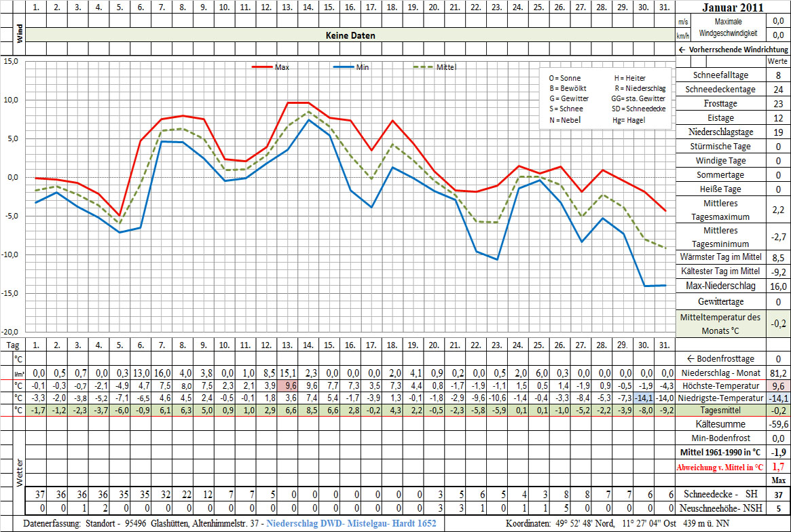
Task: Select the Tagesmittel row label
Action: (720, 411)
